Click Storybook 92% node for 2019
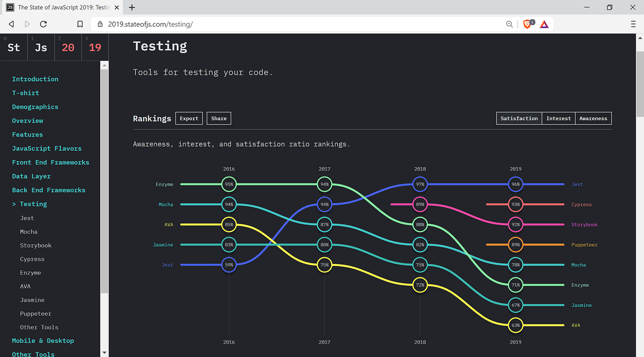 (516, 225)
